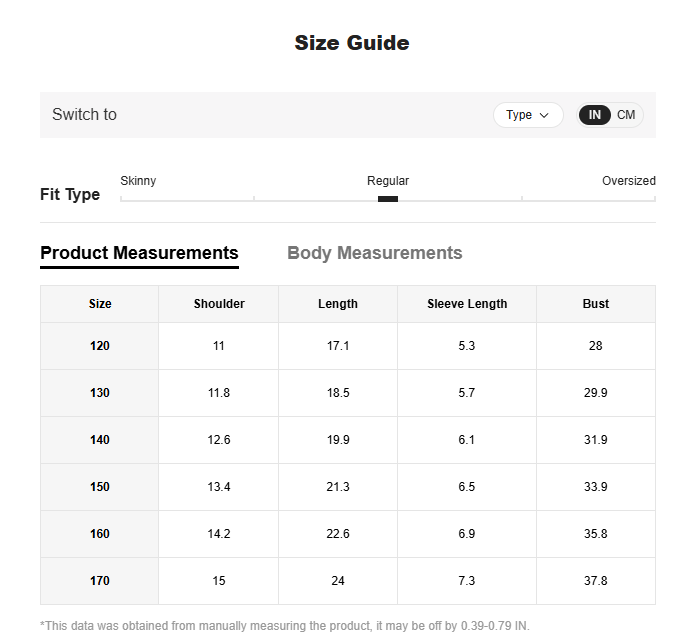Click the Length column header
The image size is (686, 643).
click(338, 304)
